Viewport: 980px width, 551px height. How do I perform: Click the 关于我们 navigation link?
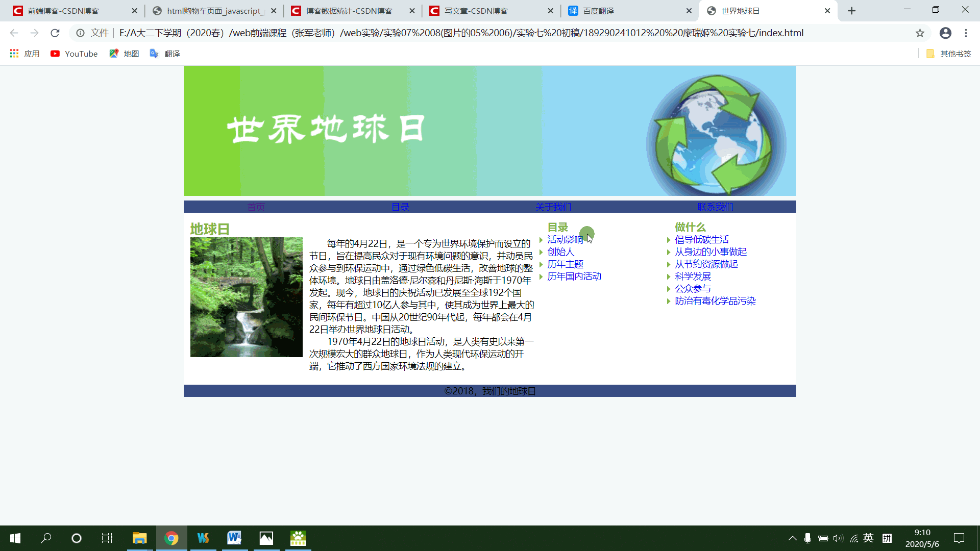pyautogui.click(x=553, y=207)
